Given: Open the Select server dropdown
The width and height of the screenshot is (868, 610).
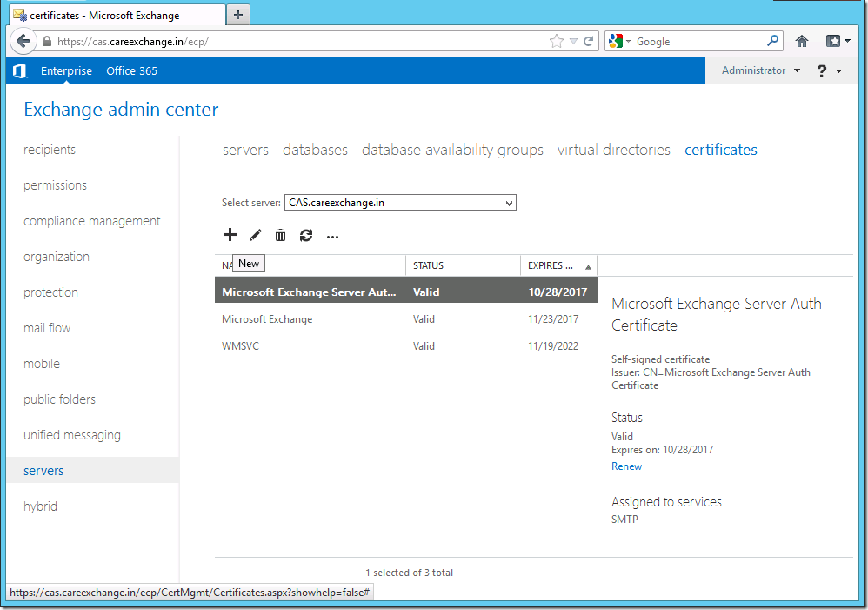Looking at the screenshot, I should pyautogui.click(x=400, y=203).
